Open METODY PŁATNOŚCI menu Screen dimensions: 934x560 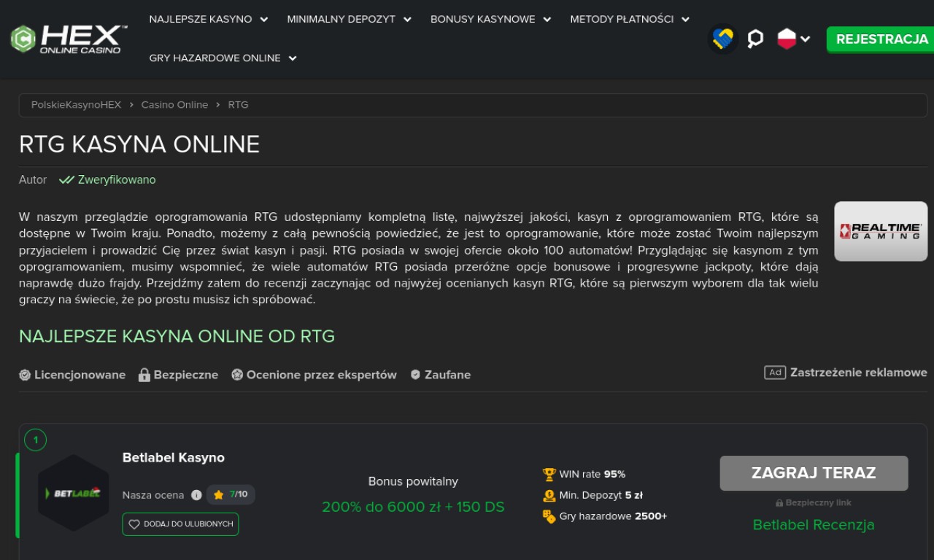(622, 19)
